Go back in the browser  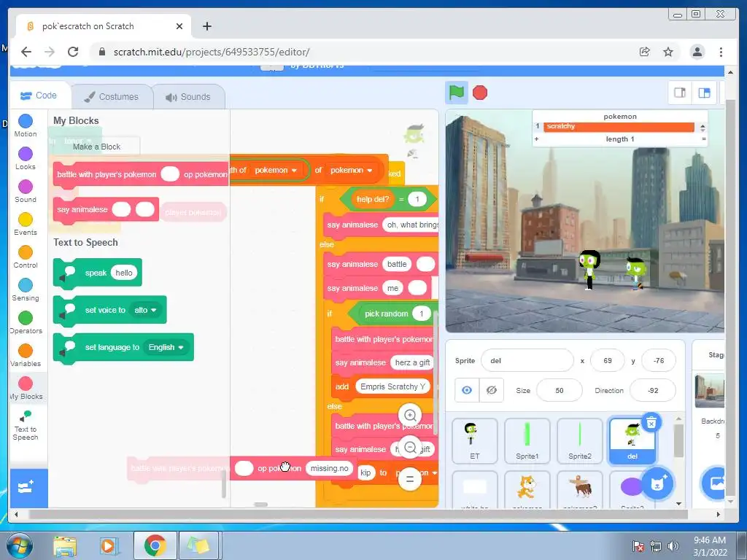pos(26,52)
